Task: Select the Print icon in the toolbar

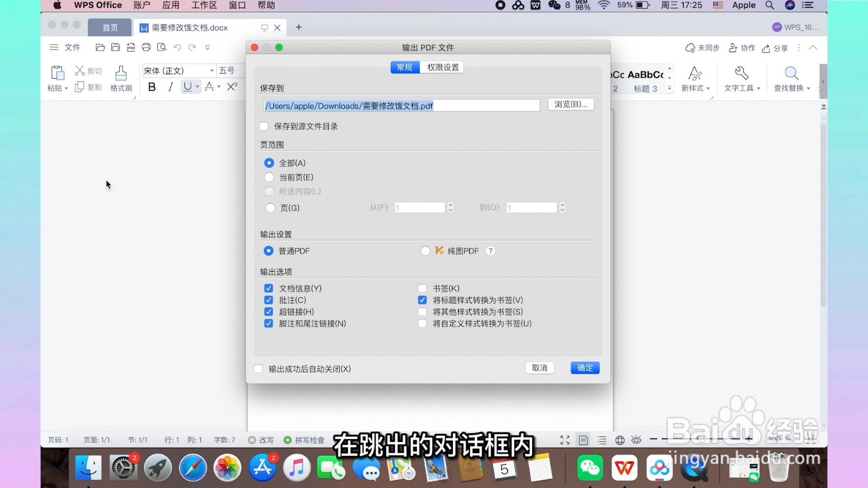Action: coord(146,48)
